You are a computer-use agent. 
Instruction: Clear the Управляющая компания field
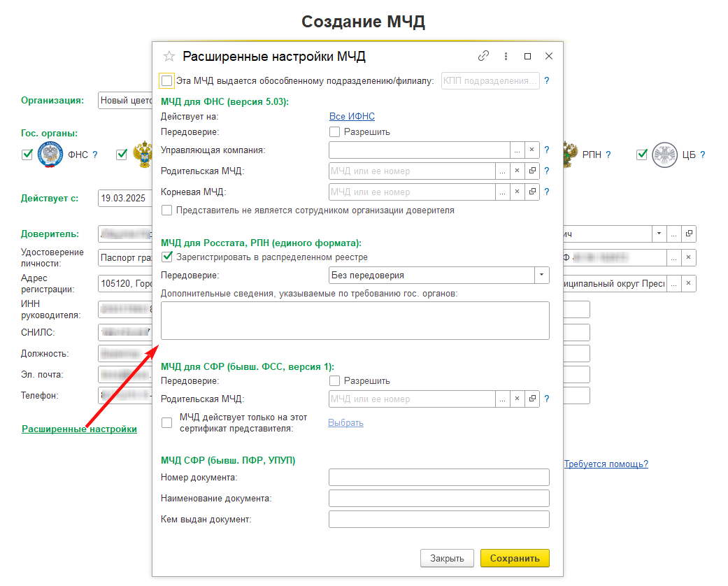tap(532, 150)
